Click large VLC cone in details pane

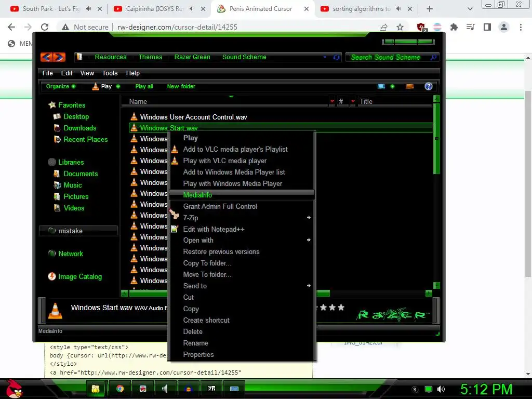(55, 311)
